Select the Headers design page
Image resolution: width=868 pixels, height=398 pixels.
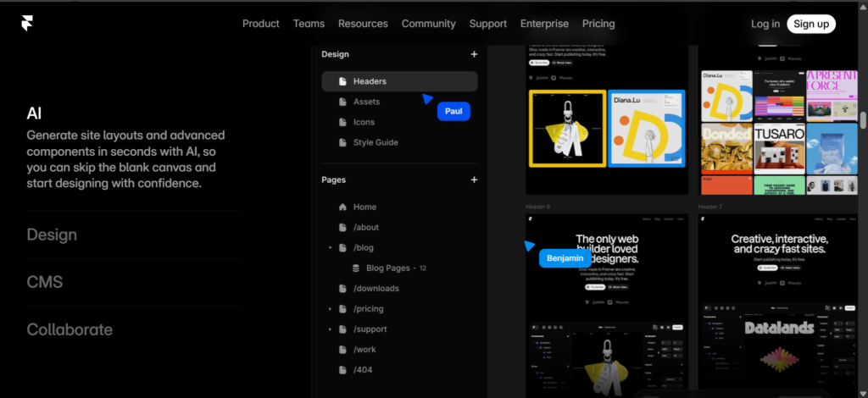tap(400, 81)
